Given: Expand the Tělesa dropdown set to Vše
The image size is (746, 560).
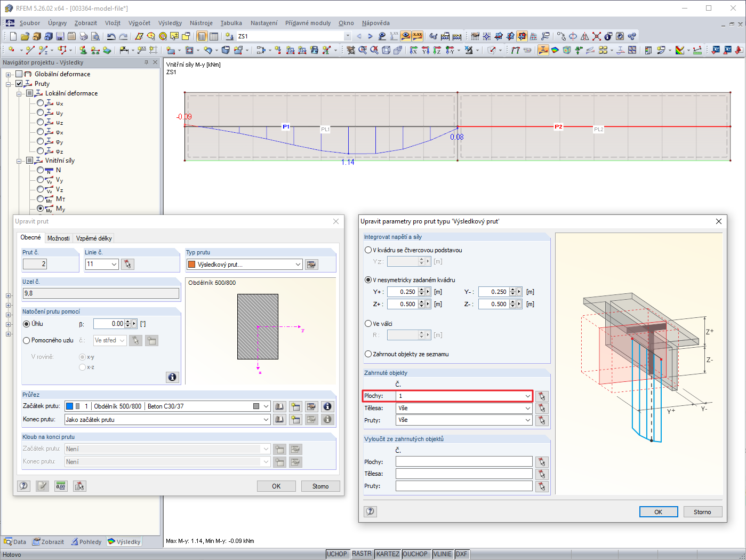Looking at the screenshot, I should point(528,408).
